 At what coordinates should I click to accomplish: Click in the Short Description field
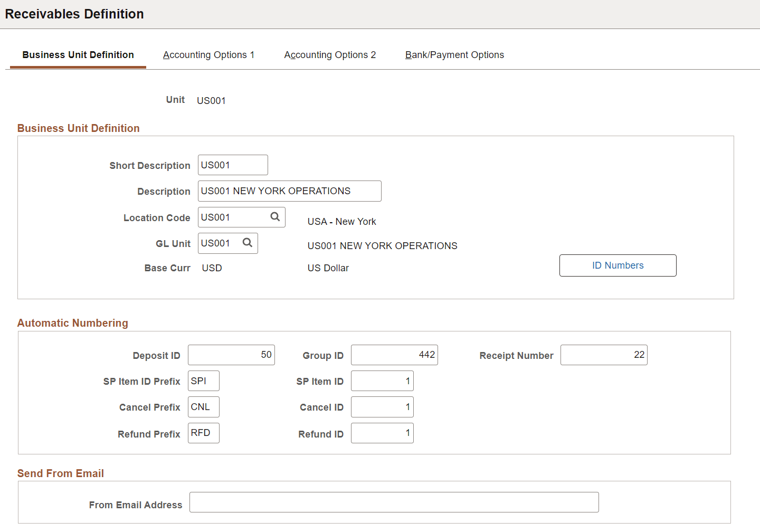[x=232, y=165]
